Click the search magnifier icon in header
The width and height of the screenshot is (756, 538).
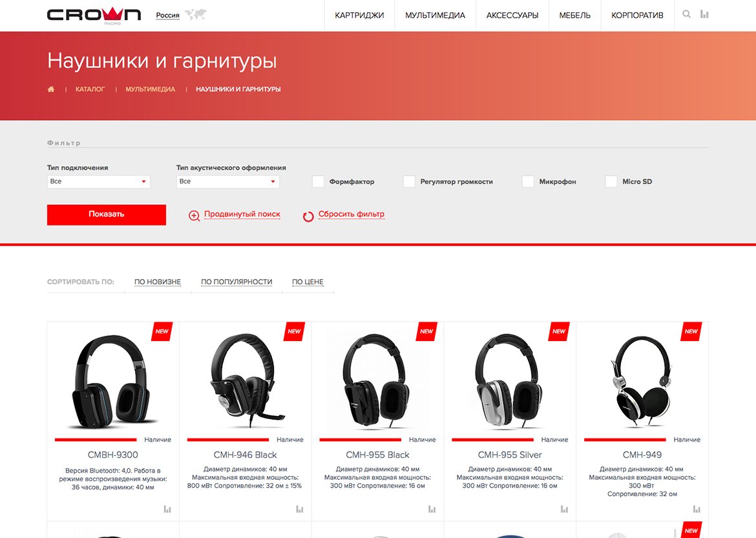pyautogui.click(x=686, y=14)
